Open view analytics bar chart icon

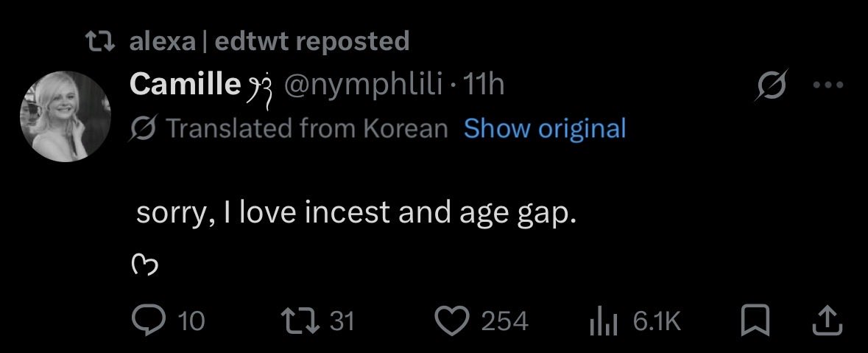tap(604, 321)
